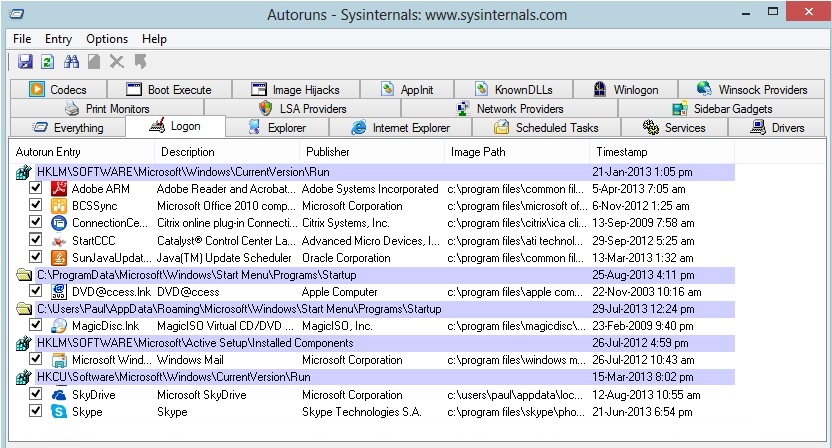Select the HKCU\Software\Microsoft\Windows\CurrentVersion\Run row
Viewport: 832px width, 448px height.
[375, 377]
